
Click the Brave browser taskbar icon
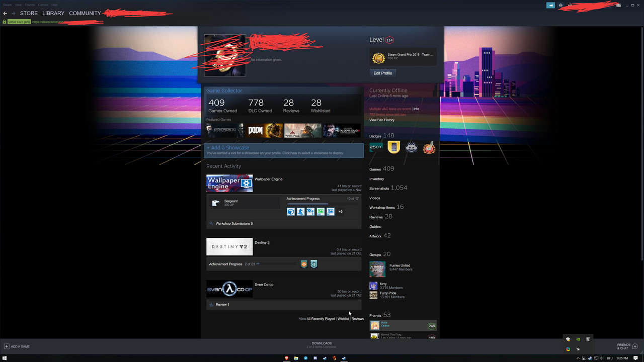point(287,358)
